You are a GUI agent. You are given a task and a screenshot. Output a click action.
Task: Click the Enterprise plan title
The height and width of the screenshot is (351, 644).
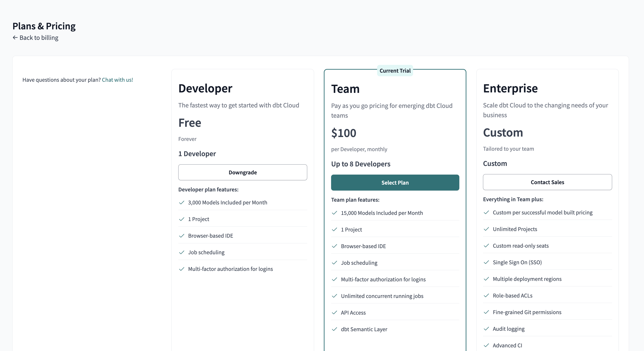(510, 89)
